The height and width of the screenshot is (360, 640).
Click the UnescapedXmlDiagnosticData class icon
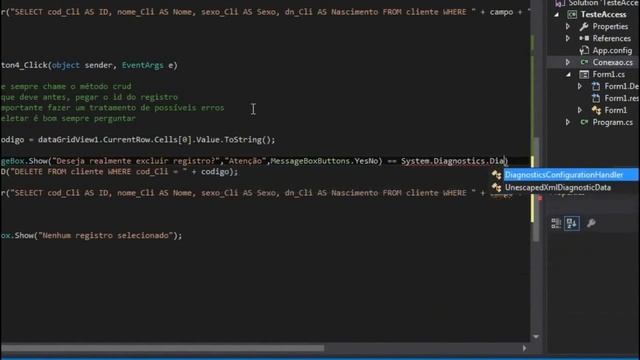(x=496, y=188)
